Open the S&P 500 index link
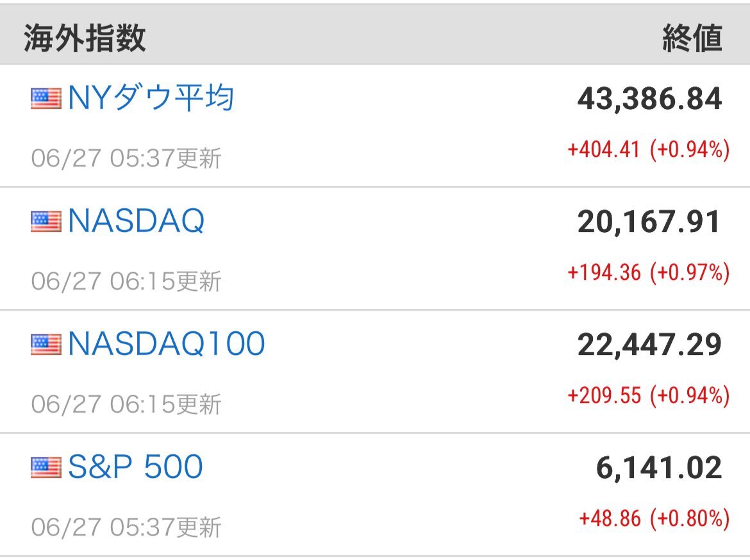 coord(135,466)
